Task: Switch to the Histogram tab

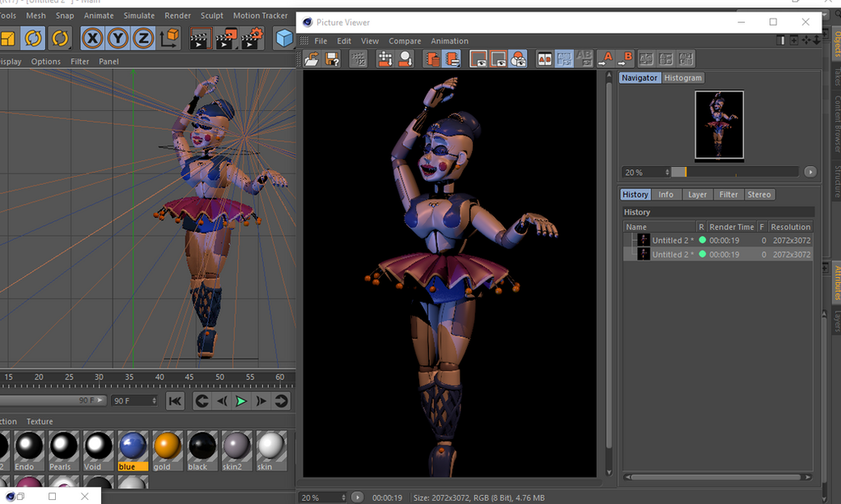Action: tap(683, 78)
